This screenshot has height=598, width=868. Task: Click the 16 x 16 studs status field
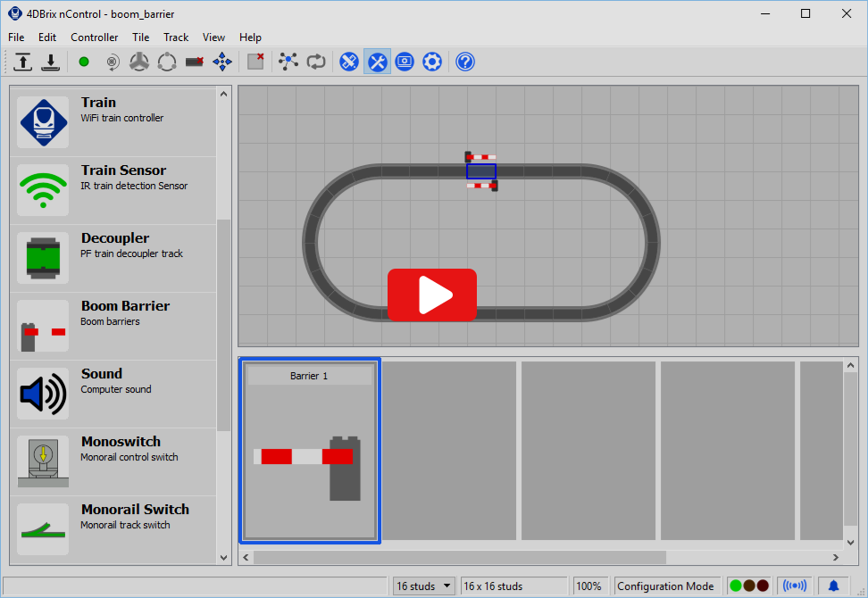pyautogui.click(x=513, y=586)
